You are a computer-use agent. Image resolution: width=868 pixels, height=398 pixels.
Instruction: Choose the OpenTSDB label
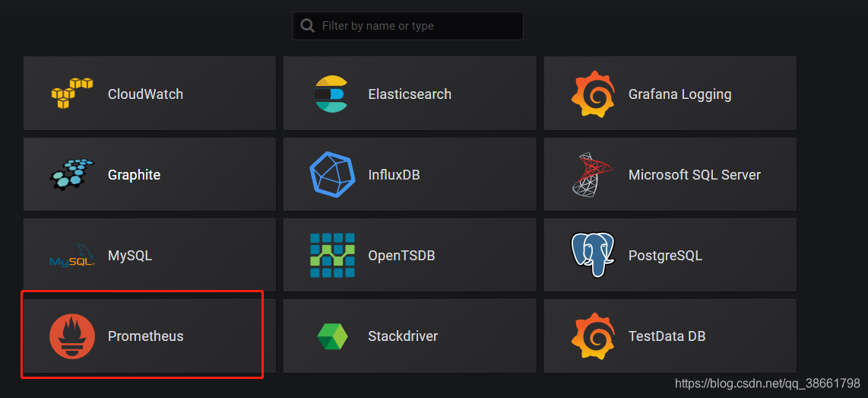coord(401,256)
